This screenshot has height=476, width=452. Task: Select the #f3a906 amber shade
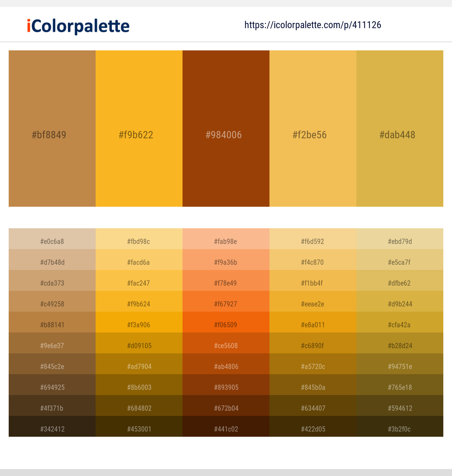point(139,322)
